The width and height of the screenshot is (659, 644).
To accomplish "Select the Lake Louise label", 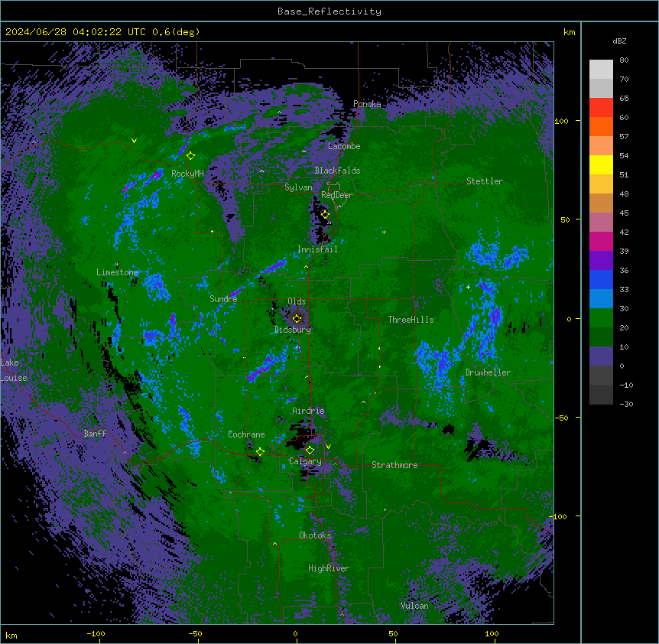I will click(x=14, y=370).
